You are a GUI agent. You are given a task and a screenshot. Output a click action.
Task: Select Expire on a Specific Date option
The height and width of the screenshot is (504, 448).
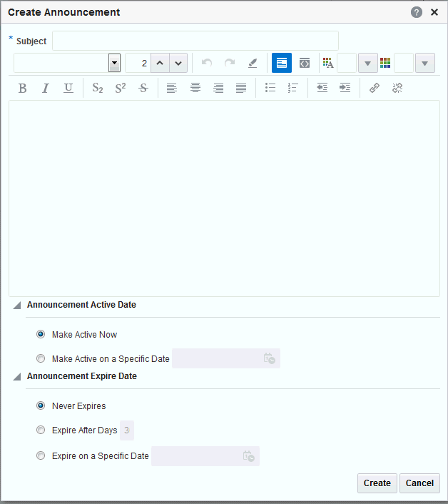41,455
